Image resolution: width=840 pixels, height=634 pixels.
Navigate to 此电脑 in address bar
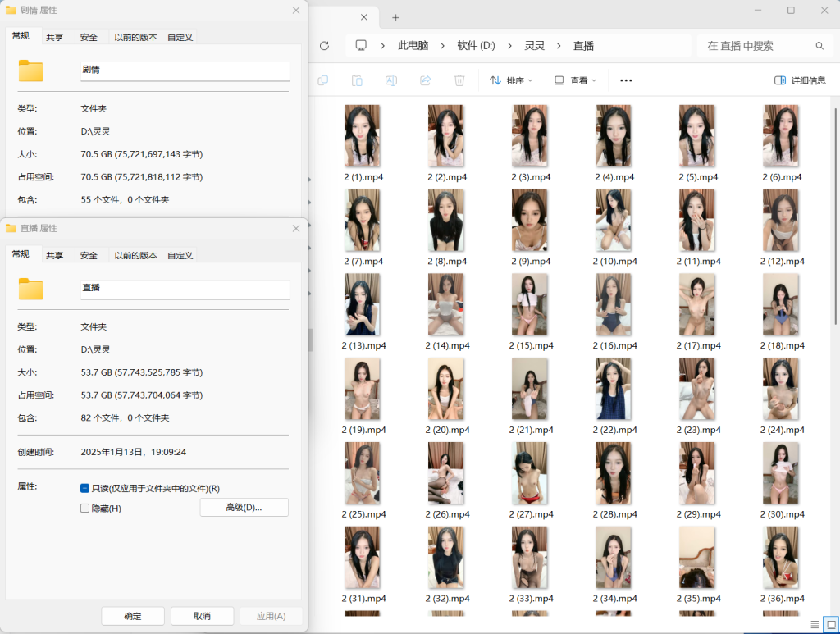coord(413,46)
